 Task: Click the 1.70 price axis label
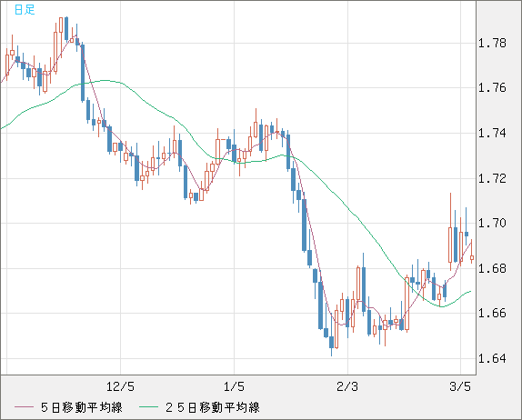(492, 223)
